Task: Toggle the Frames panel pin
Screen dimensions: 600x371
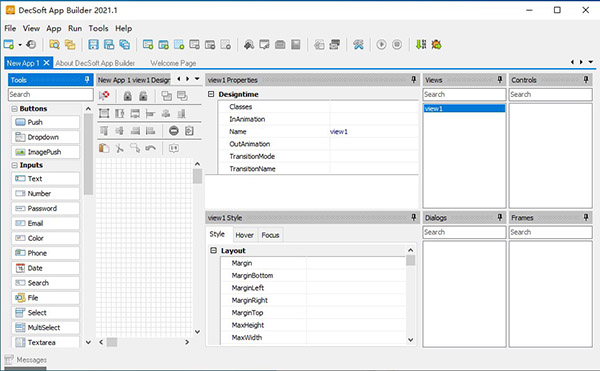Action: 586,217
